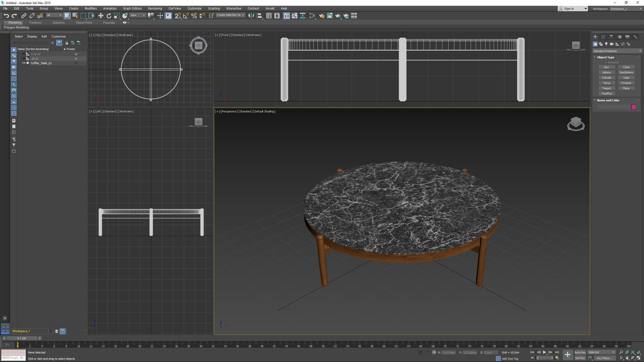Select the Select and Move tool
The image size is (644, 362).
(x=101, y=16)
